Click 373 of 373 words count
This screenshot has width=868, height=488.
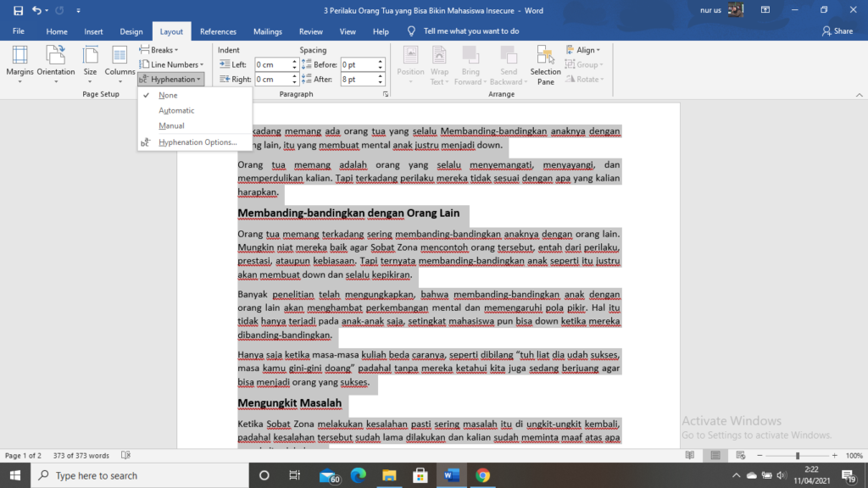81,455
